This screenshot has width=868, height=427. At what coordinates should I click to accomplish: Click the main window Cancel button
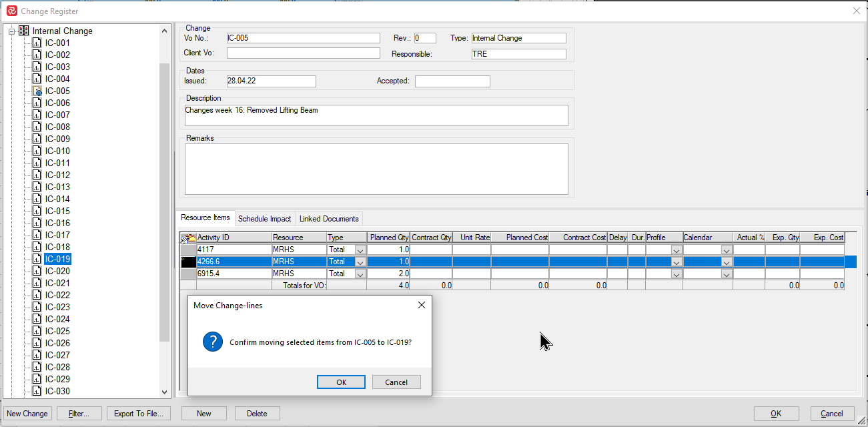pos(832,414)
